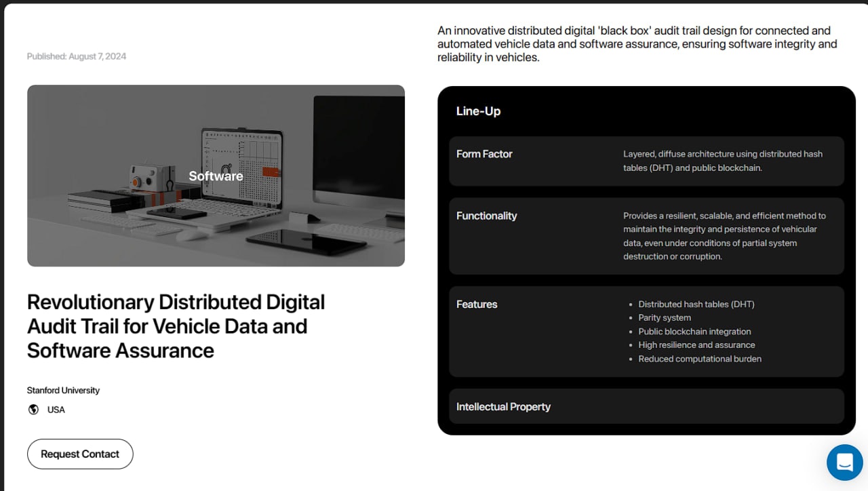Click the 'Reduced computational burden' bullet

click(700, 359)
